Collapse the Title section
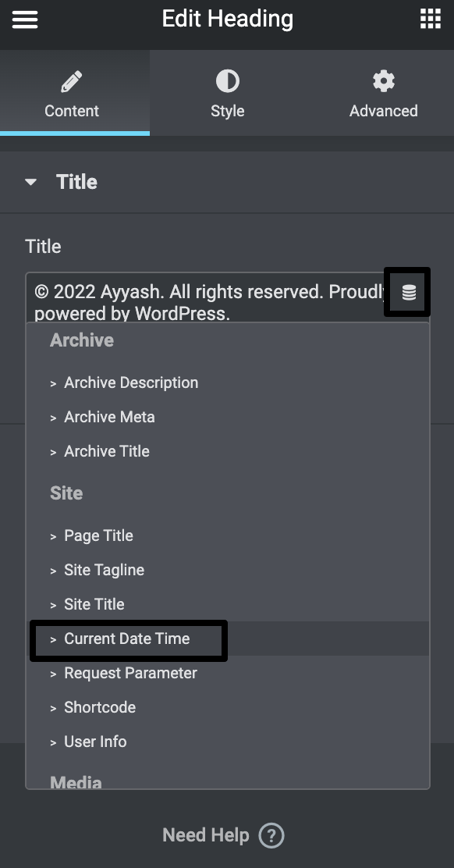The image size is (454, 868). pos(30,181)
